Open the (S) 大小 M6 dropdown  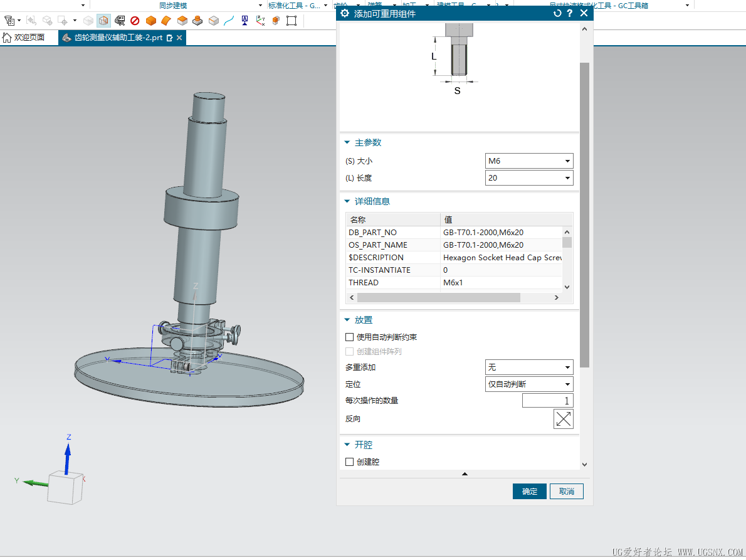pyautogui.click(x=529, y=161)
